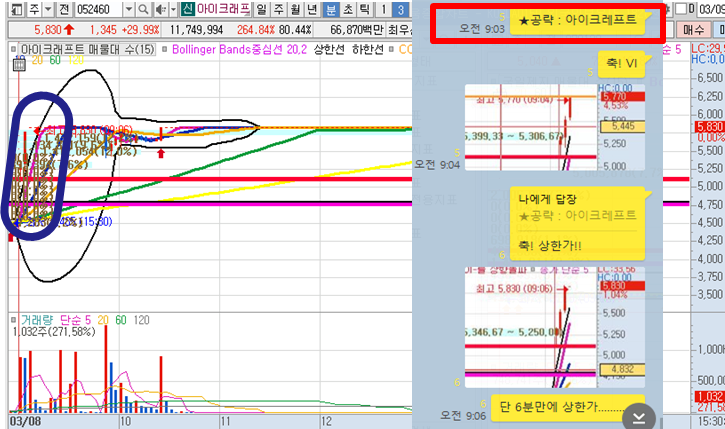Click the volume 11,749,994 value
The width and height of the screenshot is (725, 429).
[197, 30]
